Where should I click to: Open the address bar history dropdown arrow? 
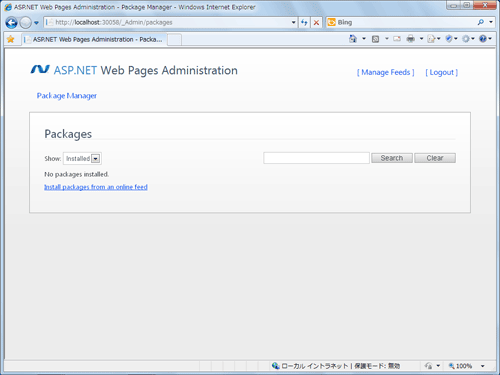293,22
